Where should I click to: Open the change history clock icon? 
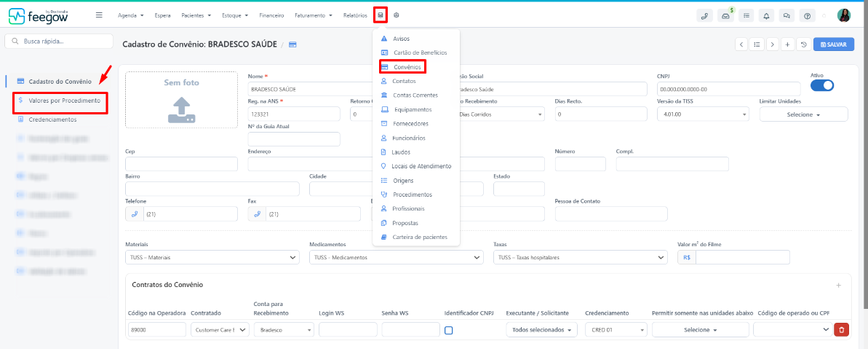(x=803, y=44)
